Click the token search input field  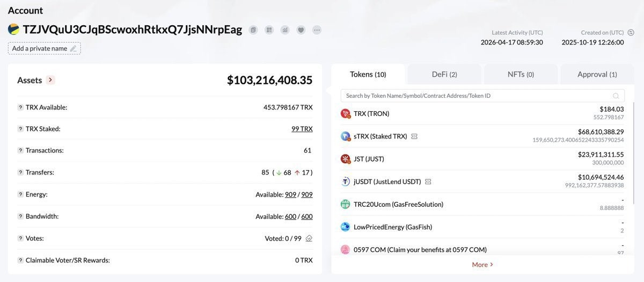click(x=482, y=96)
